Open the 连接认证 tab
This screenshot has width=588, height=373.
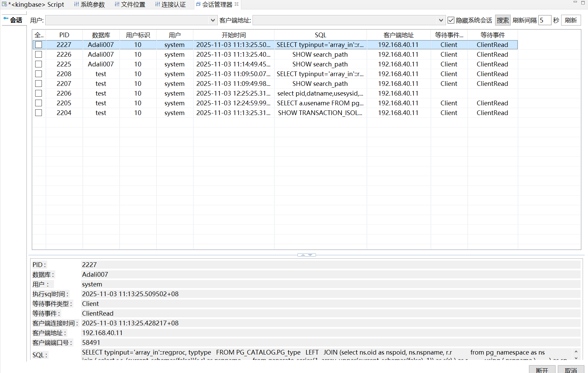[x=171, y=4]
